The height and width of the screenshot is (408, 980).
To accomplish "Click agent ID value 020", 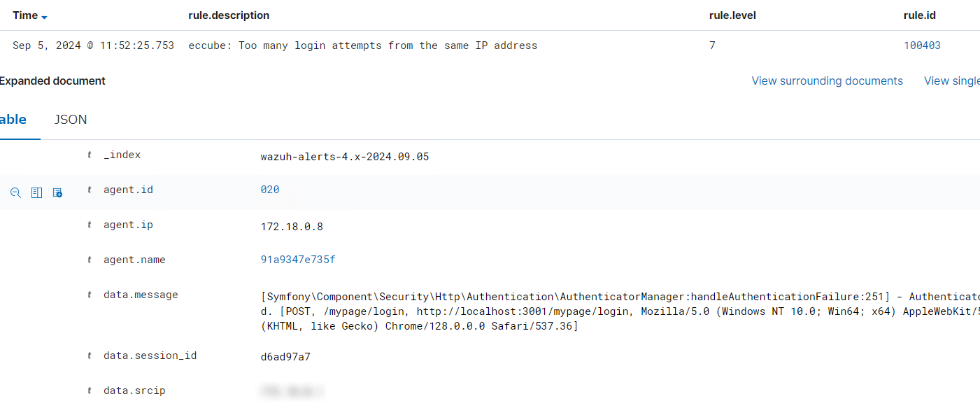I will pyautogui.click(x=270, y=190).
